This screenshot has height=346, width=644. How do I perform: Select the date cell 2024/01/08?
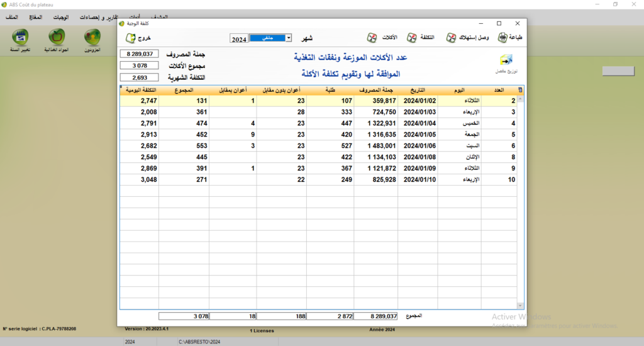tap(418, 157)
